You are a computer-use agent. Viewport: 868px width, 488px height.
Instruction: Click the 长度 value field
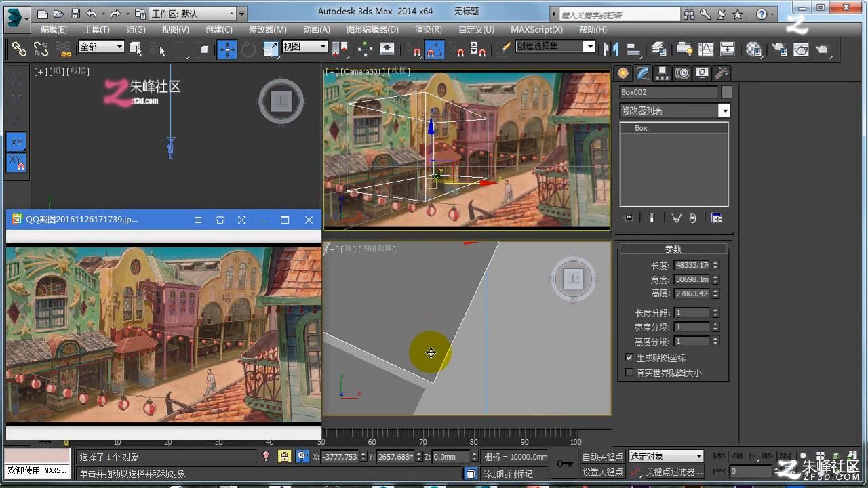(x=692, y=265)
